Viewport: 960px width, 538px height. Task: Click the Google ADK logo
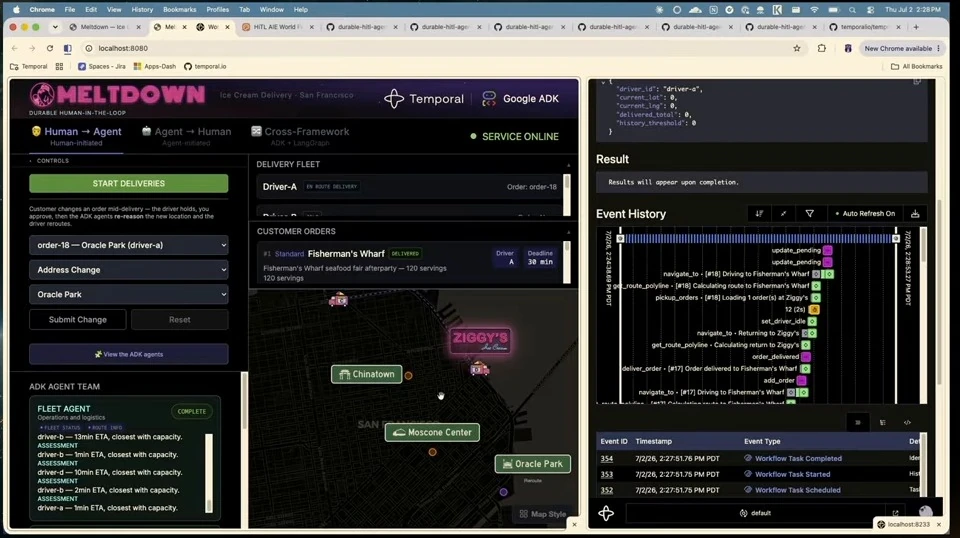point(520,99)
